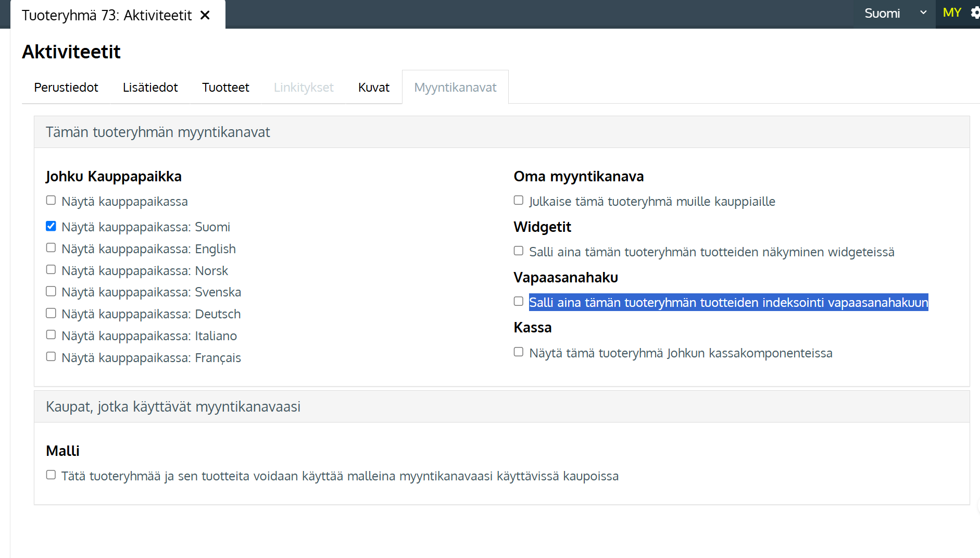
Task: Uncheck Näytä kauppapaikassa: Suomi
Action: click(x=51, y=226)
